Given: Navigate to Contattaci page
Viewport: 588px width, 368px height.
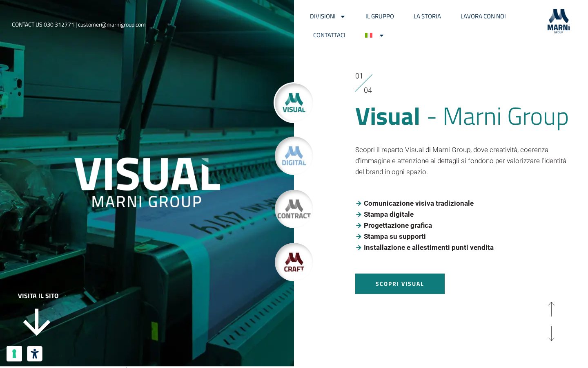Looking at the screenshot, I should pos(329,35).
